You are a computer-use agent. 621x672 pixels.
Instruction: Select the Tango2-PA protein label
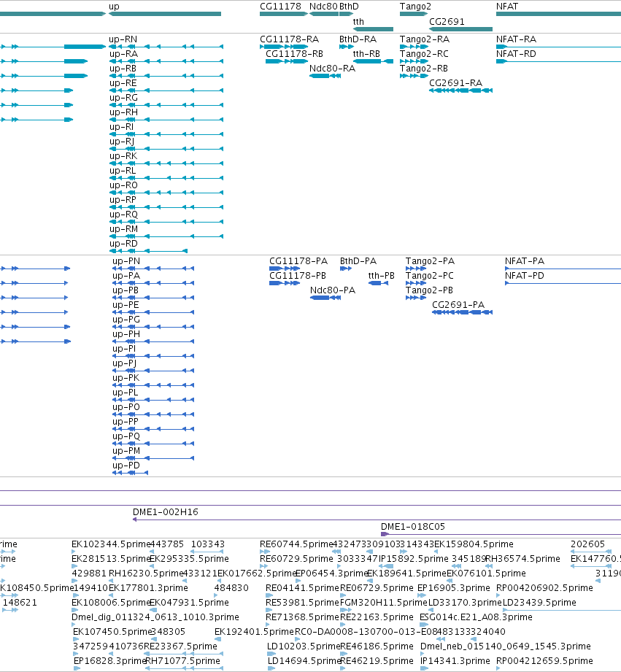[430, 261]
